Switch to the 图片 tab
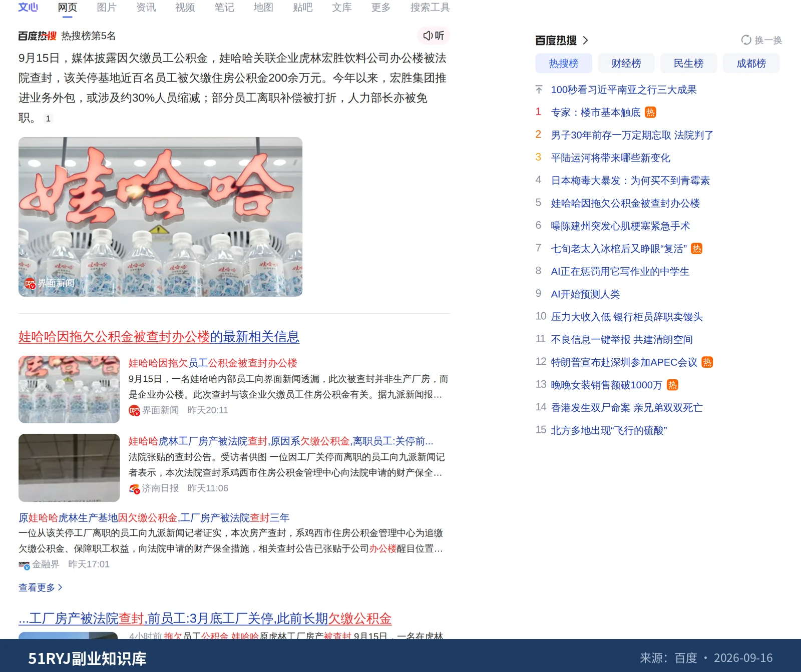The image size is (801, 672). coord(107,8)
